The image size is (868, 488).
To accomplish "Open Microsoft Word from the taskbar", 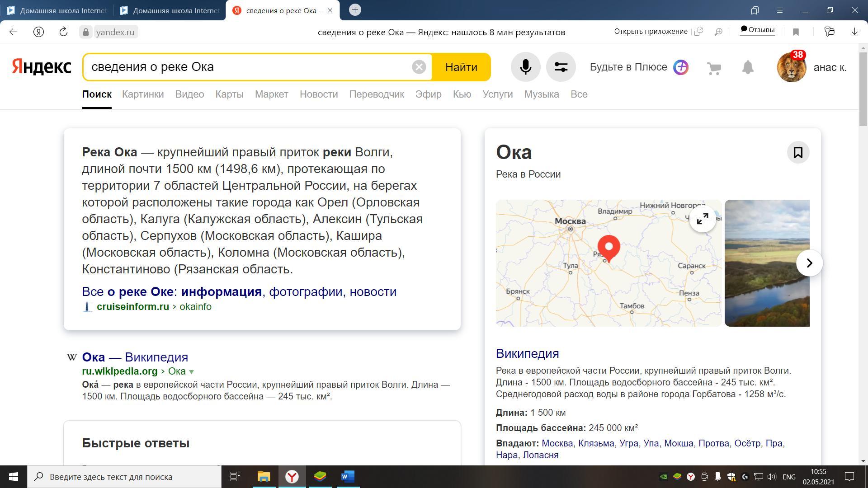I will pos(348,477).
